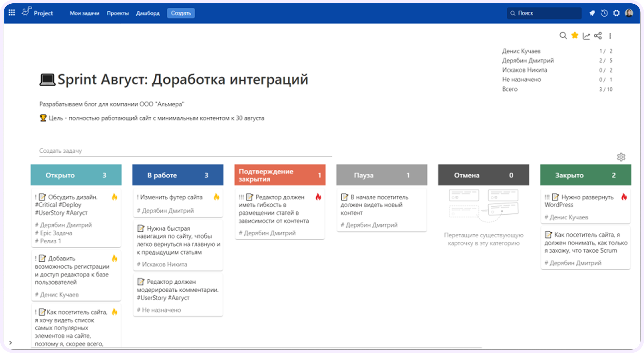Screen dimensions: 644x353
Task: Click the Sprint Август board title
Action: (x=174, y=79)
